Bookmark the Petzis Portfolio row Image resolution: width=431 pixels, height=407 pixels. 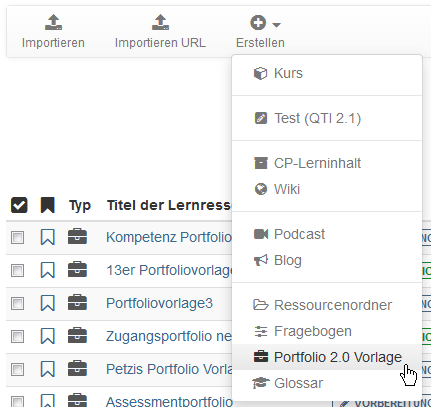click(48, 369)
